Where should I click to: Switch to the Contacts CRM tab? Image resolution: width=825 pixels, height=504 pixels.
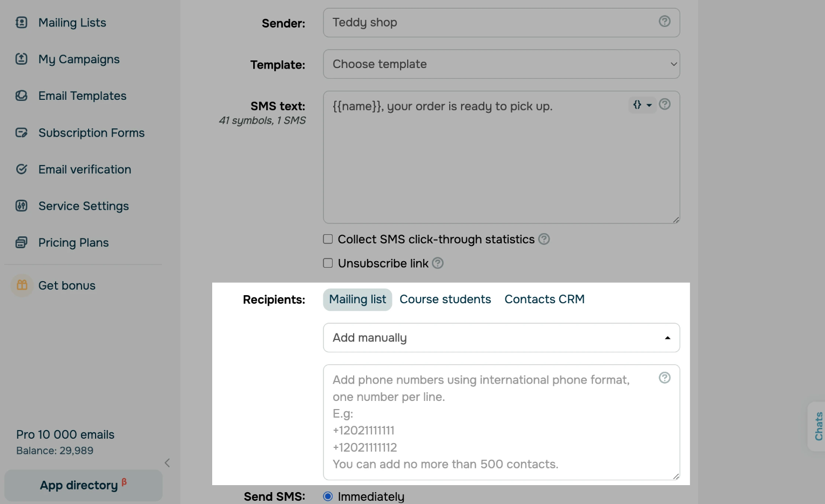[x=544, y=299]
